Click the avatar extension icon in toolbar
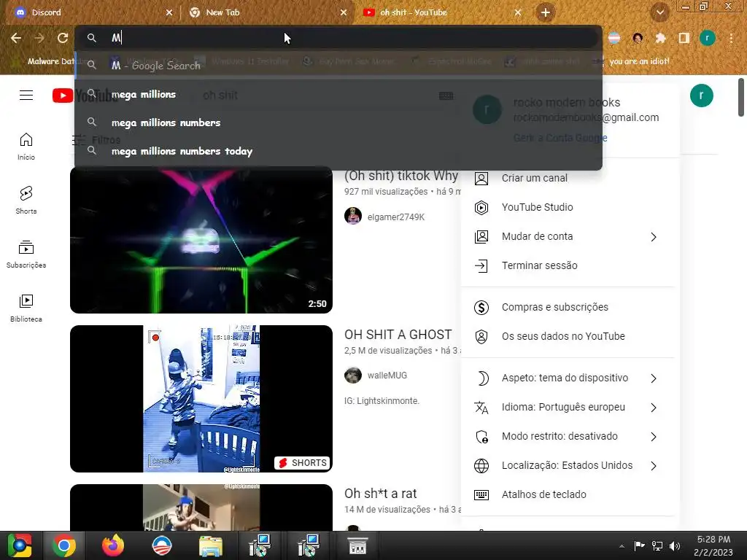This screenshot has width=747, height=560. (x=638, y=38)
